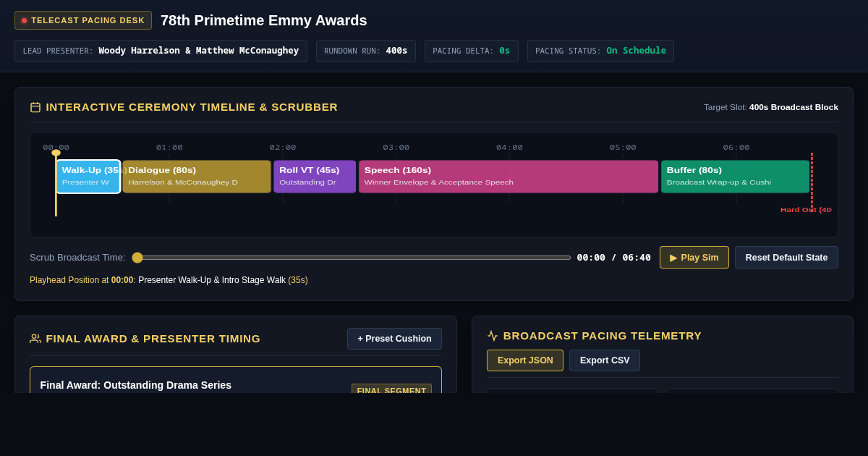Start the simulation with Play Sim
This screenshot has width=868, height=456.
click(x=694, y=258)
